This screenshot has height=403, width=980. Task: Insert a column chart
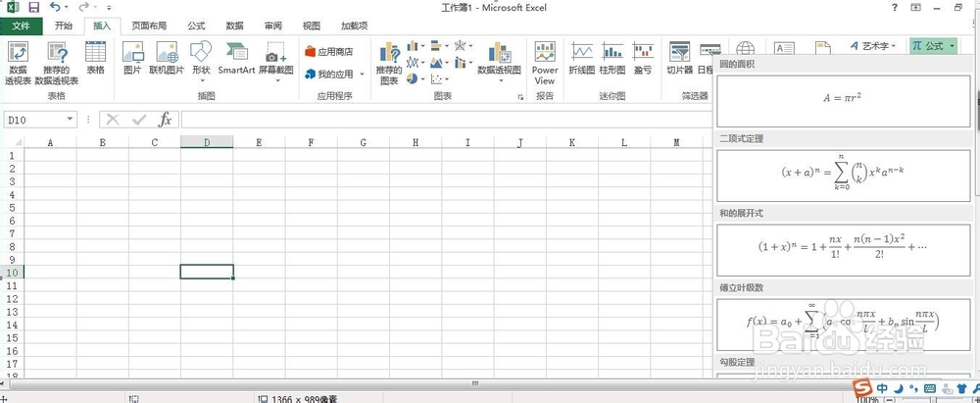[413, 46]
